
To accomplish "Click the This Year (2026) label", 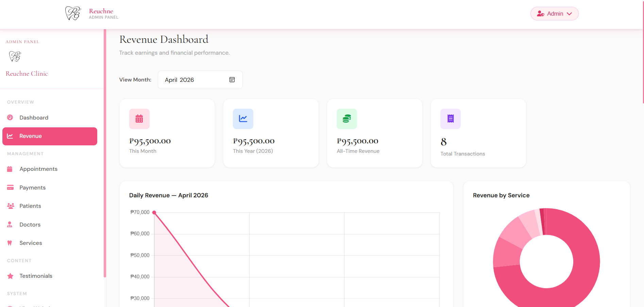I will (253, 151).
